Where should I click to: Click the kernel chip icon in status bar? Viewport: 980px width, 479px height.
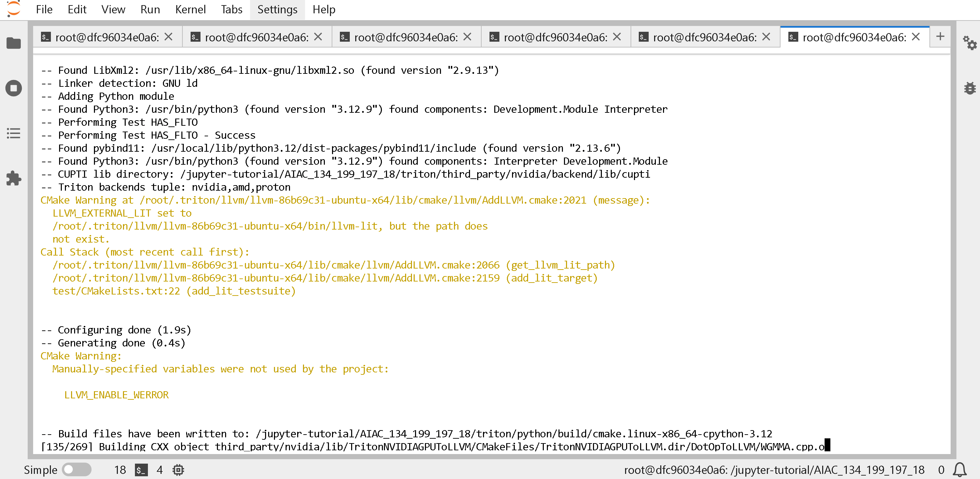178,470
